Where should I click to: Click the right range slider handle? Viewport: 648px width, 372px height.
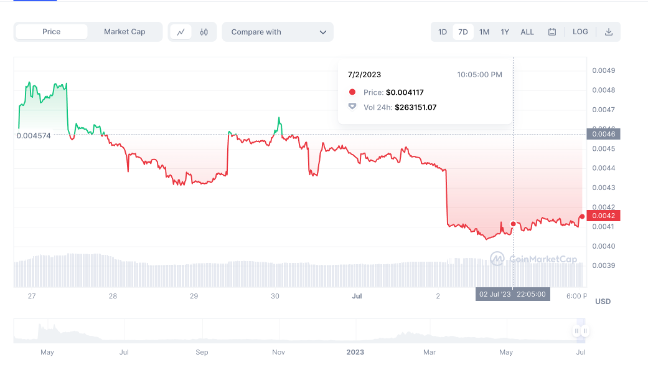[585, 331]
